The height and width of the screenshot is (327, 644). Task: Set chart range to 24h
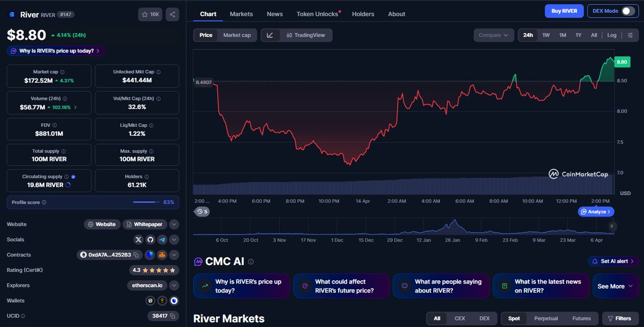coord(528,35)
